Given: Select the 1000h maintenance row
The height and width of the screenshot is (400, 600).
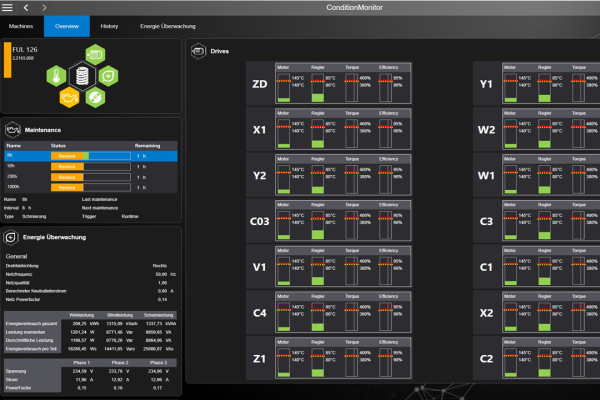Looking at the screenshot, I should click(91, 187).
